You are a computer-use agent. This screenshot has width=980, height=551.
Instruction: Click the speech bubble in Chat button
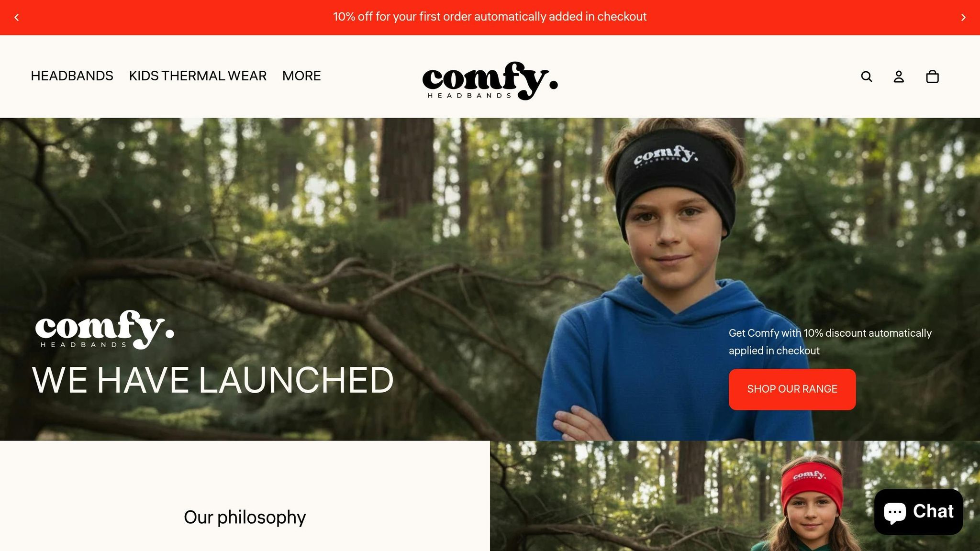(895, 512)
